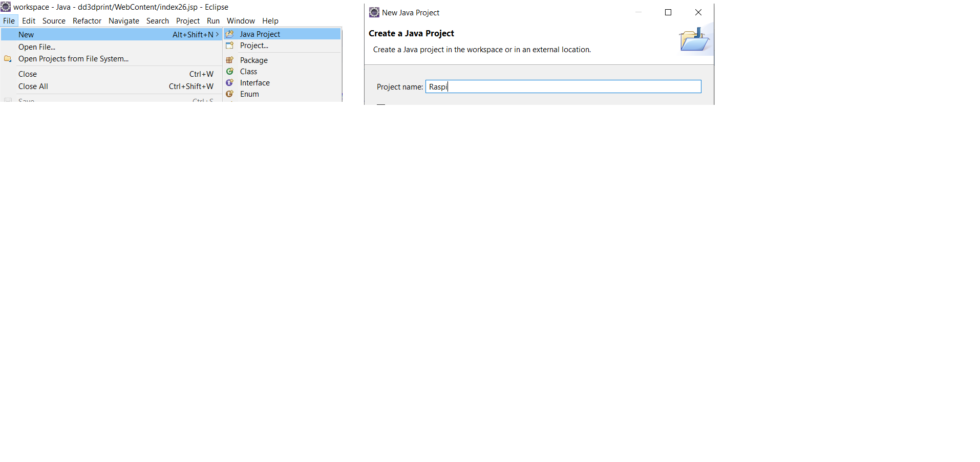Open the Window menu
Viewport: 980px width, 462px height.
pyautogui.click(x=241, y=21)
